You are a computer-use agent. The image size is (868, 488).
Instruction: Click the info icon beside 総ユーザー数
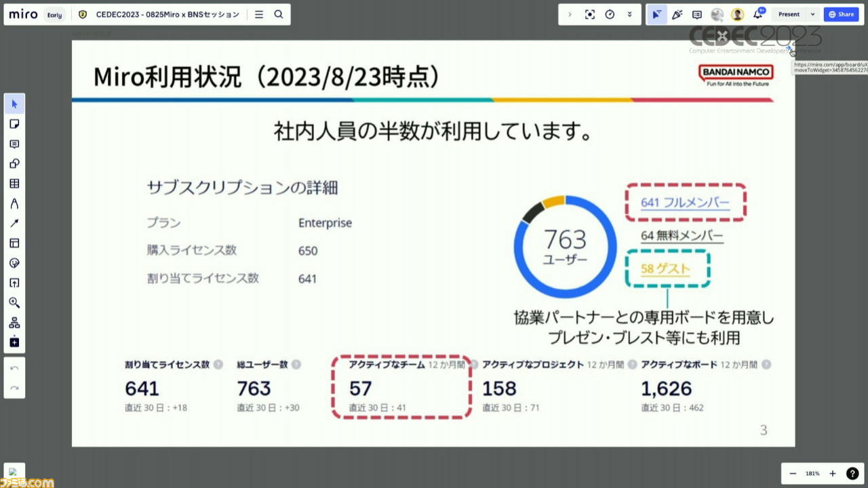click(296, 365)
